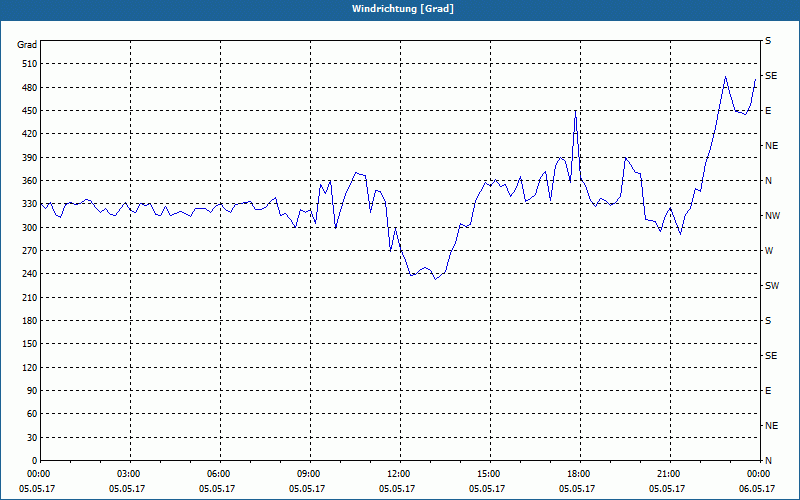
Task: Click the 480 value on the left axis
Action: (x=29, y=88)
